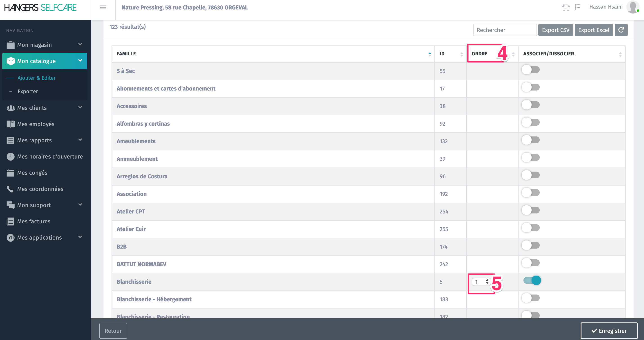
Task: Click the Export CSV button
Action: 555,30
